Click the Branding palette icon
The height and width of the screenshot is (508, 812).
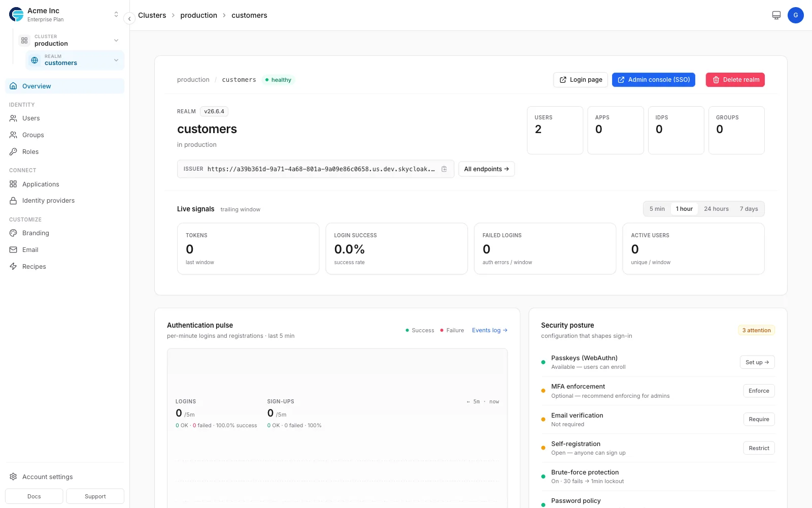coord(13,233)
